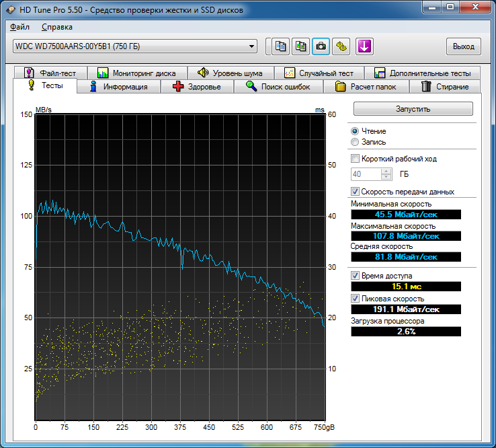
Task: Click the speaker icon on Уровень шума tab
Action: click(x=203, y=73)
